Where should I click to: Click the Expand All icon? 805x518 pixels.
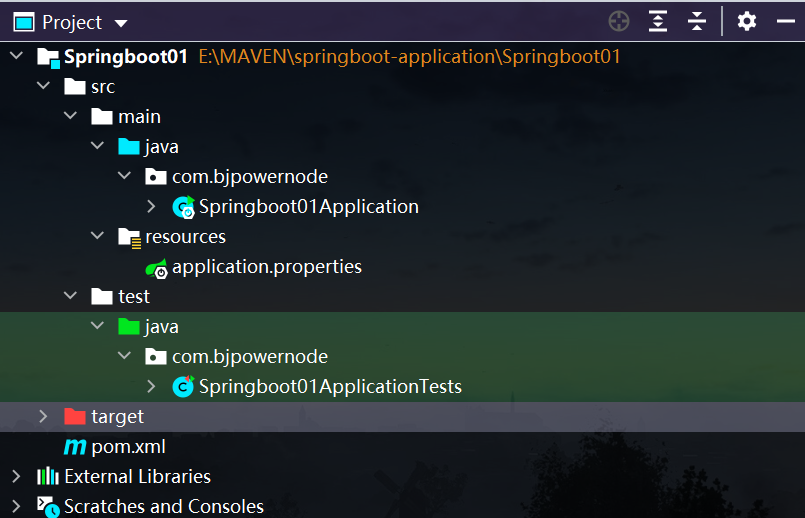point(658,22)
